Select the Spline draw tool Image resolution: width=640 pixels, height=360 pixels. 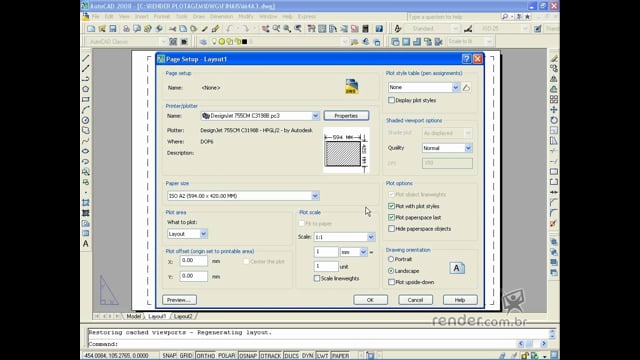pyautogui.click(x=86, y=141)
